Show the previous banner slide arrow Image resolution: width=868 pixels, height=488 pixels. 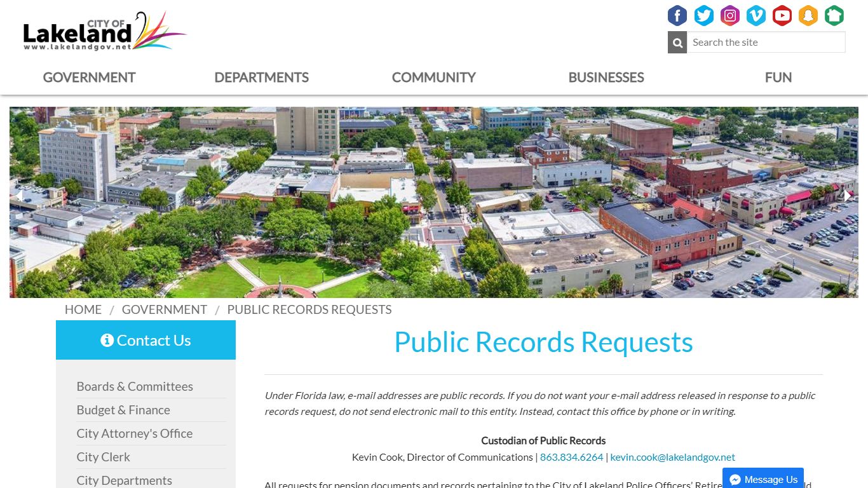click(19, 196)
